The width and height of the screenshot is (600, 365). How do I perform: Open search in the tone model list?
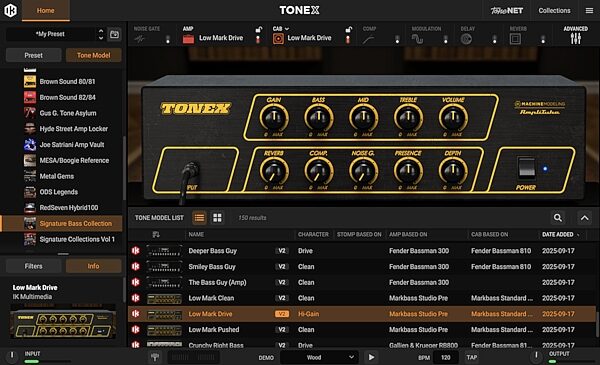558,218
